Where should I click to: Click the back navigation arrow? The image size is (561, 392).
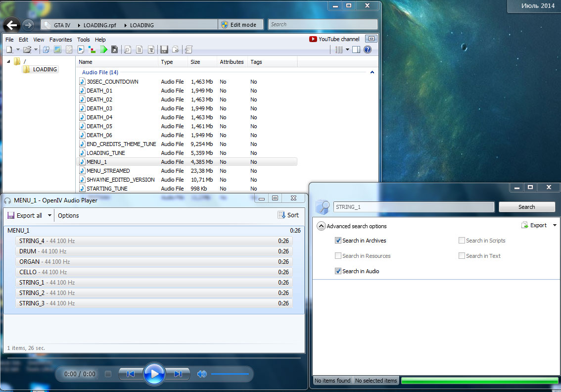coord(12,25)
